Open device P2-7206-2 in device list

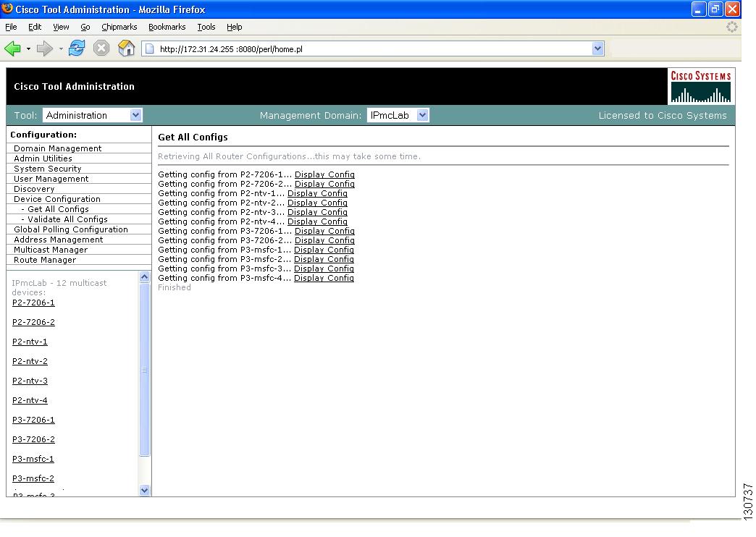tap(33, 322)
